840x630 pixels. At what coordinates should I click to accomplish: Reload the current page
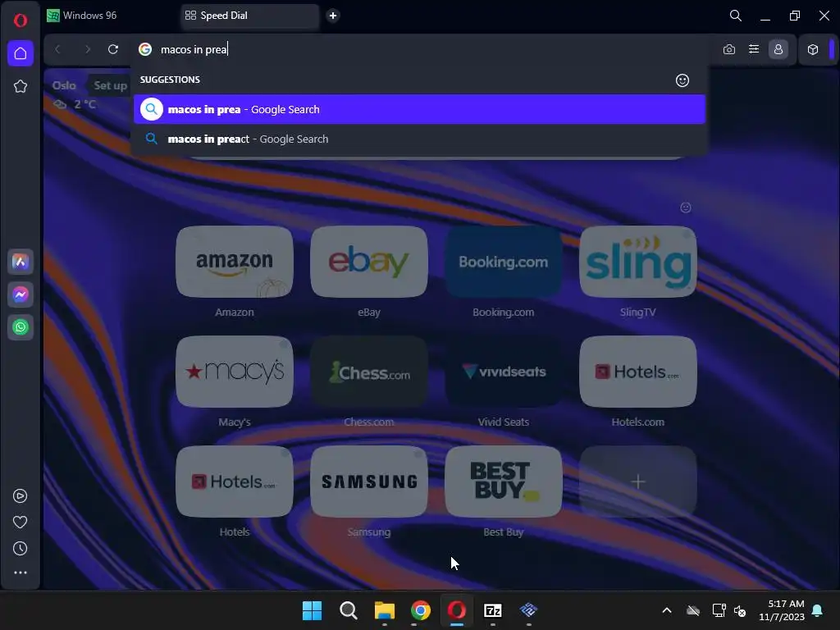pyautogui.click(x=113, y=49)
